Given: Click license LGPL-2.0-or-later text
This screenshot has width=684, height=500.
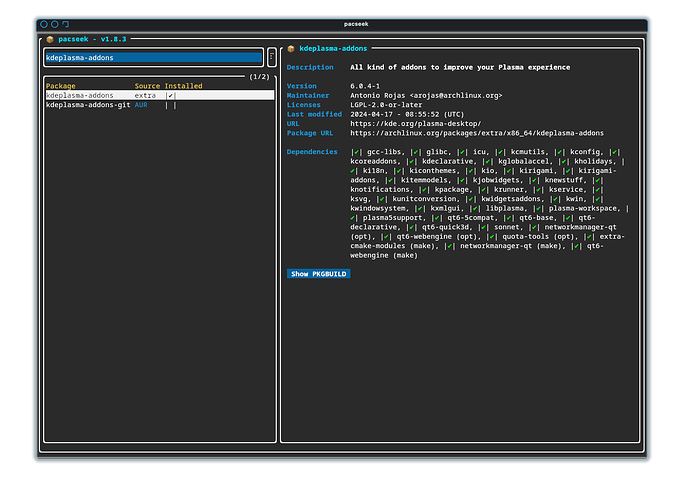Looking at the screenshot, I should click(x=386, y=105).
